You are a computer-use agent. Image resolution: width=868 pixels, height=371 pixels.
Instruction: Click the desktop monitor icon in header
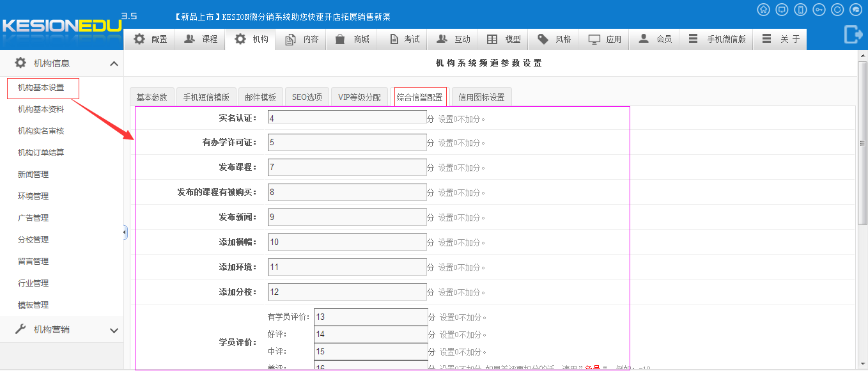782,10
